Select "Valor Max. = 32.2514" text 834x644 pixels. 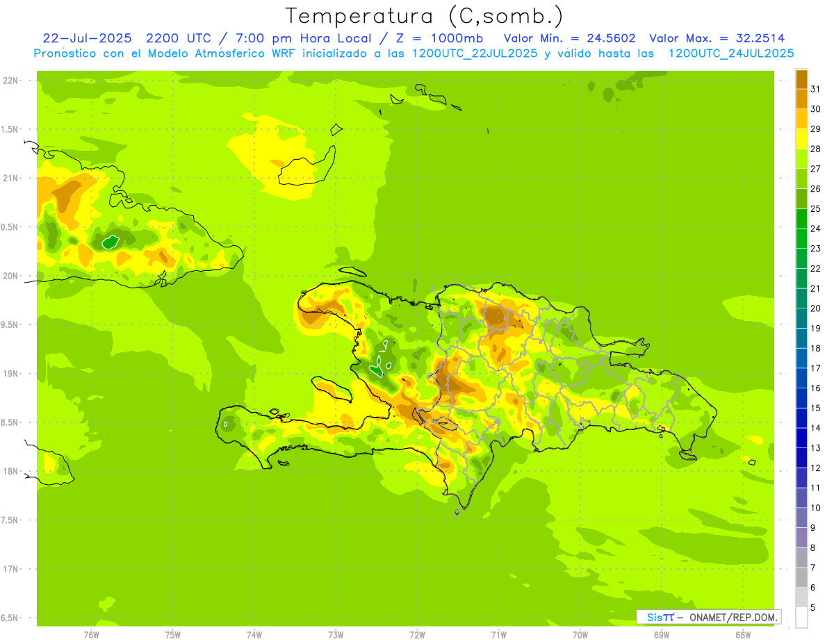[x=717, y=38]
